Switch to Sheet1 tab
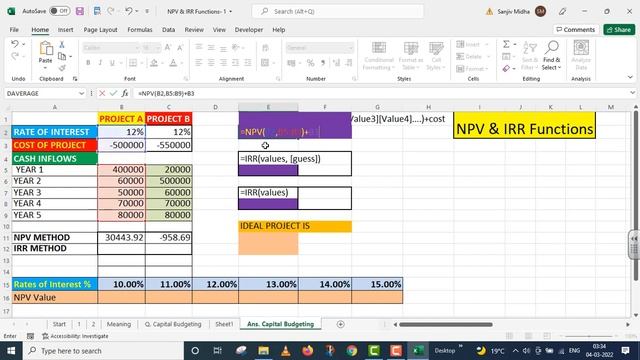This screenshot has width=640, height=360. pos(224,324)
